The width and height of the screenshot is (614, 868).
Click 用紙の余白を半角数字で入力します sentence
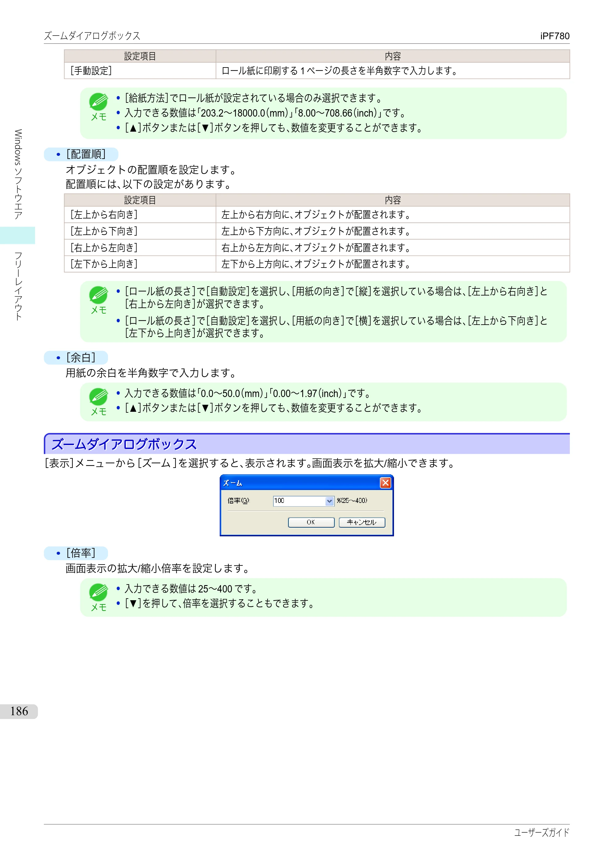(x=151, y=373)
